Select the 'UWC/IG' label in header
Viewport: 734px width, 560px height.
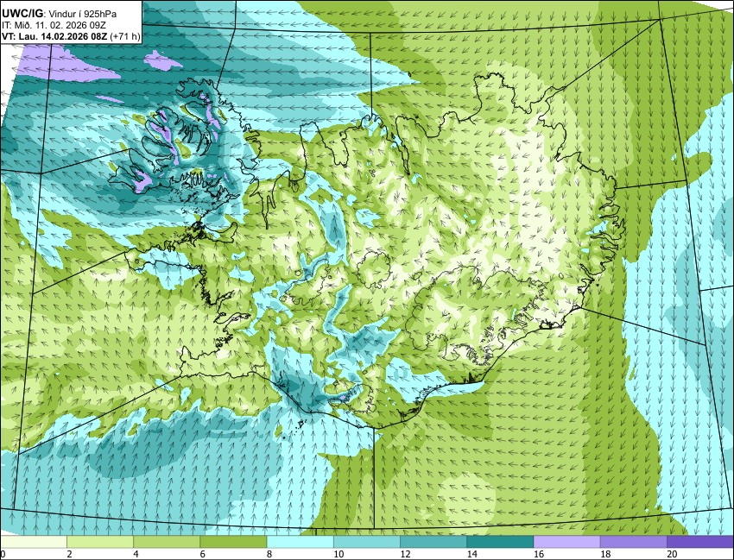tap(22, 14)
